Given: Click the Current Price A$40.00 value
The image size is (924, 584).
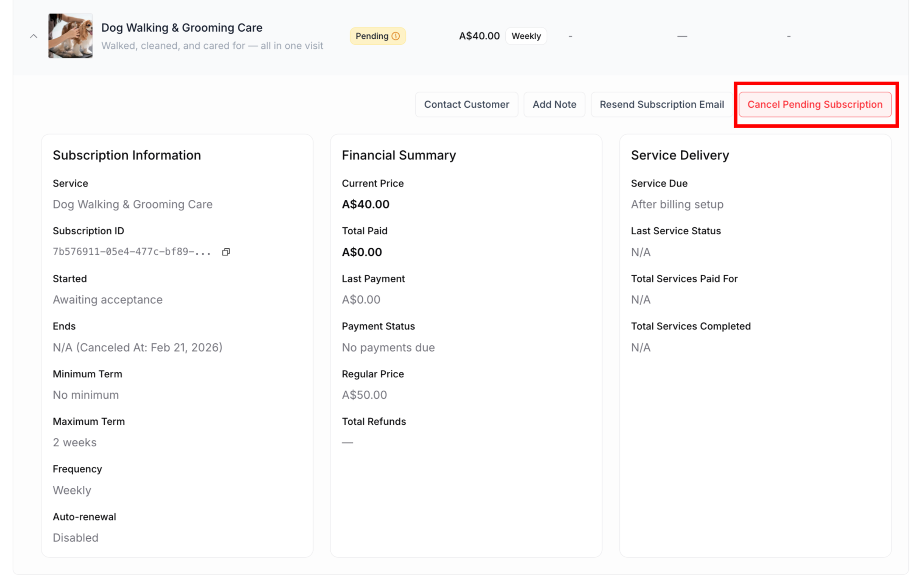Looking at the screenshot, I should 365,204.
